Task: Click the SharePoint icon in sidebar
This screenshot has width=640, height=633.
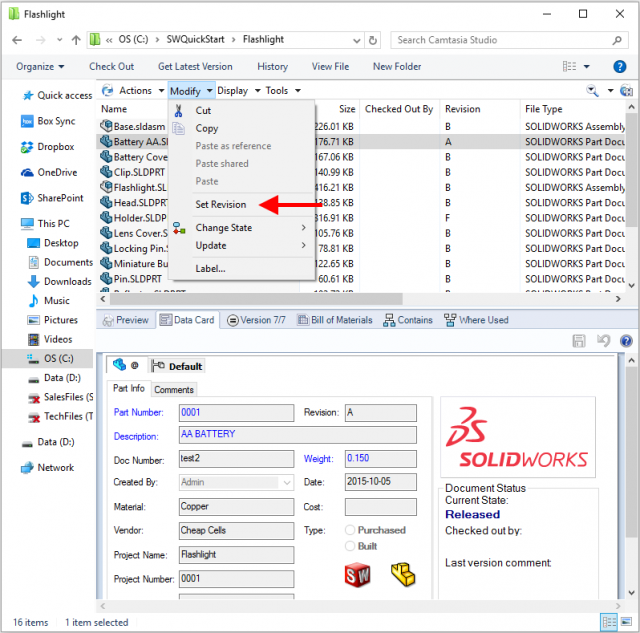Action: [27, 198]
